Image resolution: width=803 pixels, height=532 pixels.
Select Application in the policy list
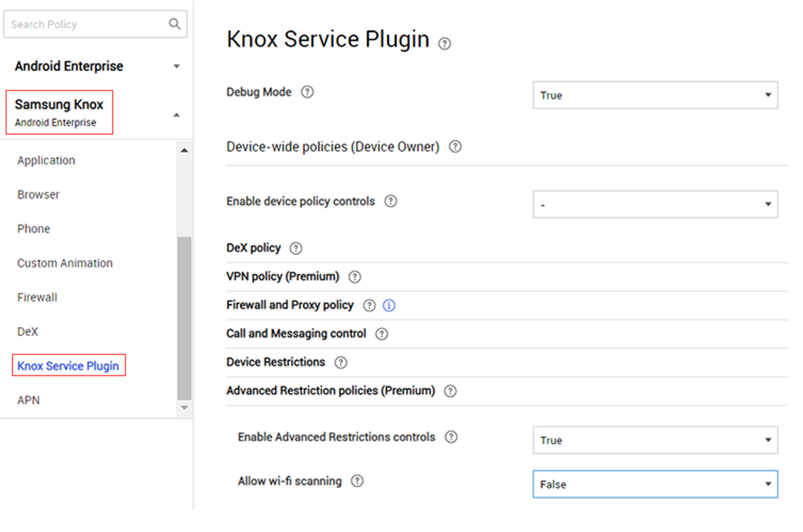coord(46,160)
